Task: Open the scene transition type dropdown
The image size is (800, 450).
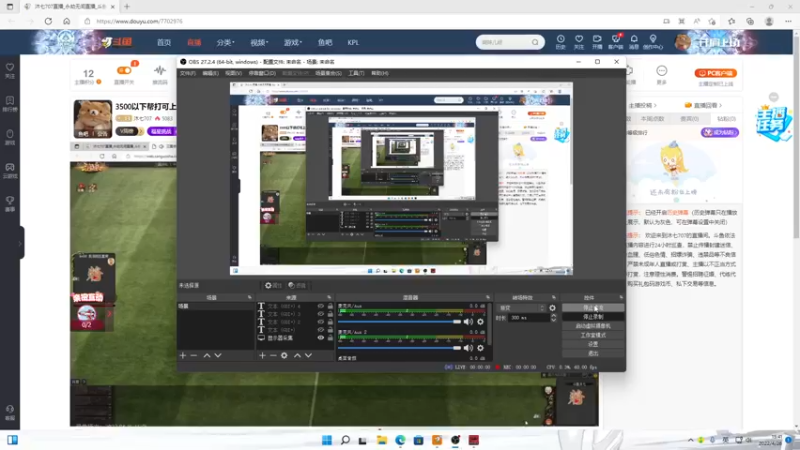Action: tap(521, 308)
